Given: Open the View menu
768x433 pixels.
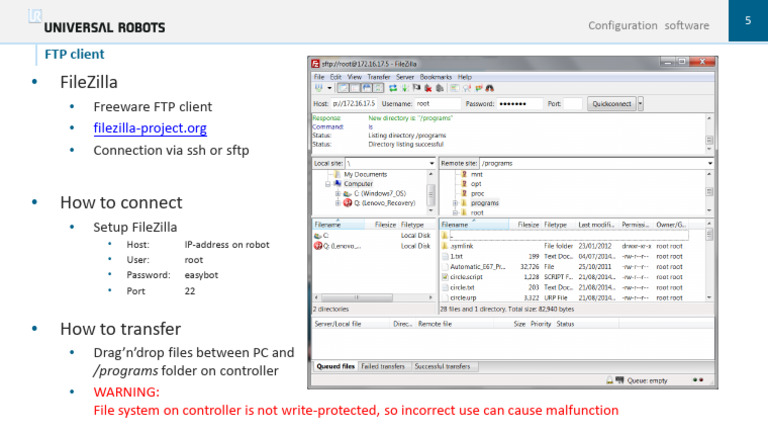Looking at the screenshot, I should (x=354, y=77).
